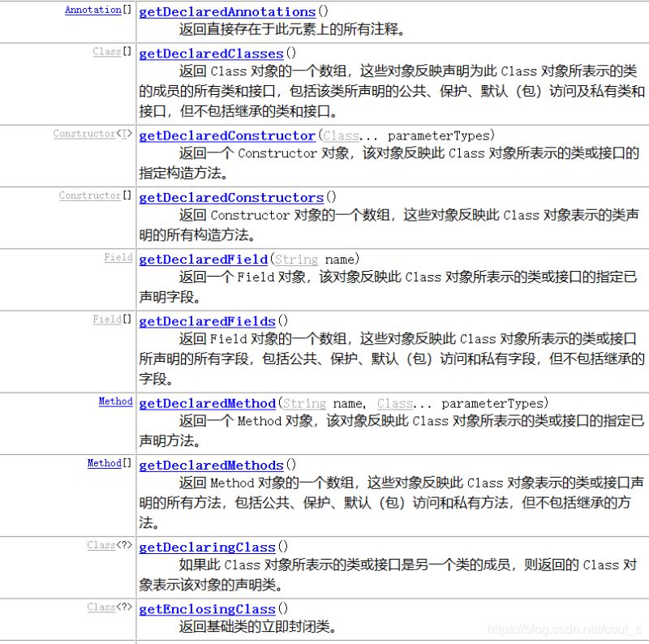Click the Constructor[] return type link

pos(92,195)
